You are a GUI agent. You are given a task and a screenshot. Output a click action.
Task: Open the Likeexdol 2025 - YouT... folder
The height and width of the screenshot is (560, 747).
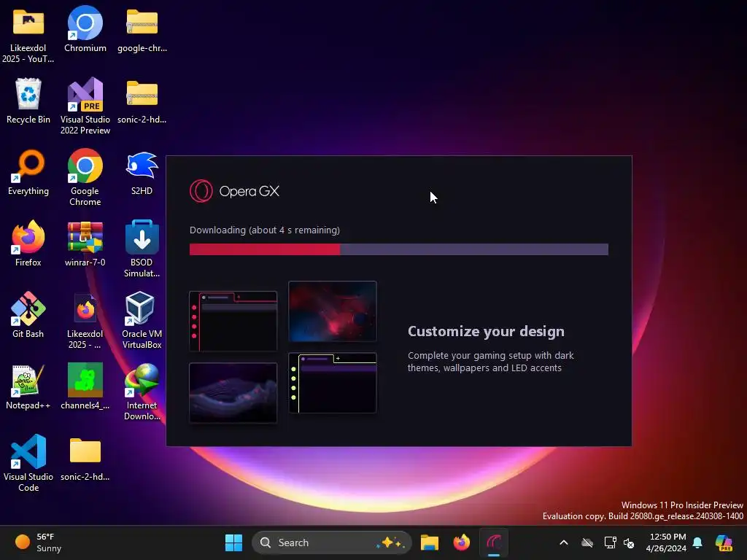(28, 34)
